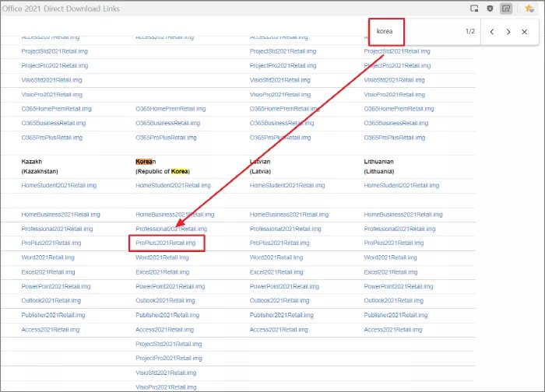This screenshot has height=392, width=545.
Task: Download Lithuanian PowerPoint2021Retail.img
Action: click(399, 286)
